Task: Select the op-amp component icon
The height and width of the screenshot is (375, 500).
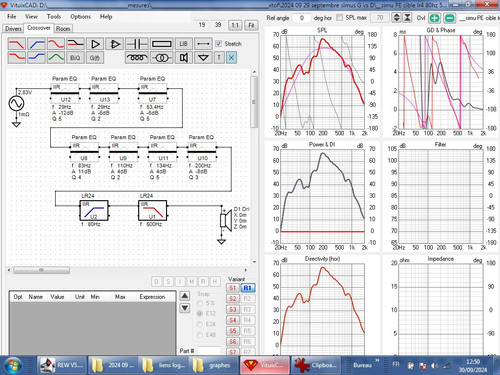Action: pyautogui.click(x=115, y=44)
